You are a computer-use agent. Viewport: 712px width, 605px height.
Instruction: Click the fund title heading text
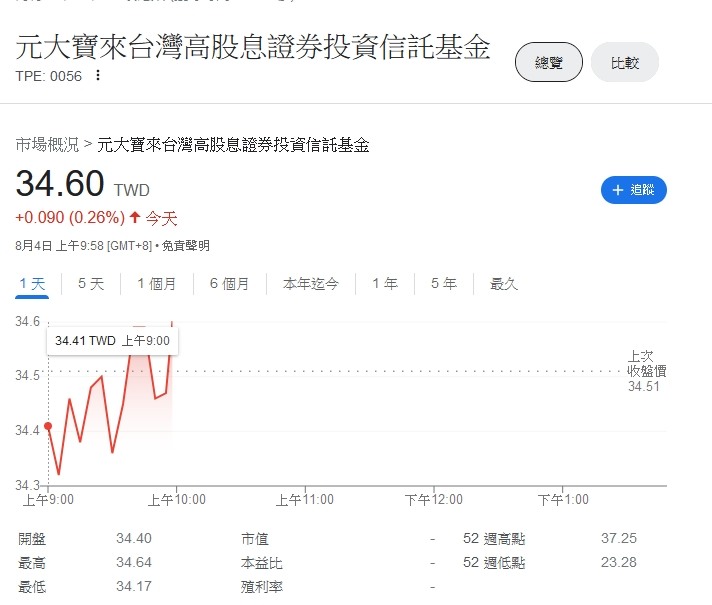[253, 47]
